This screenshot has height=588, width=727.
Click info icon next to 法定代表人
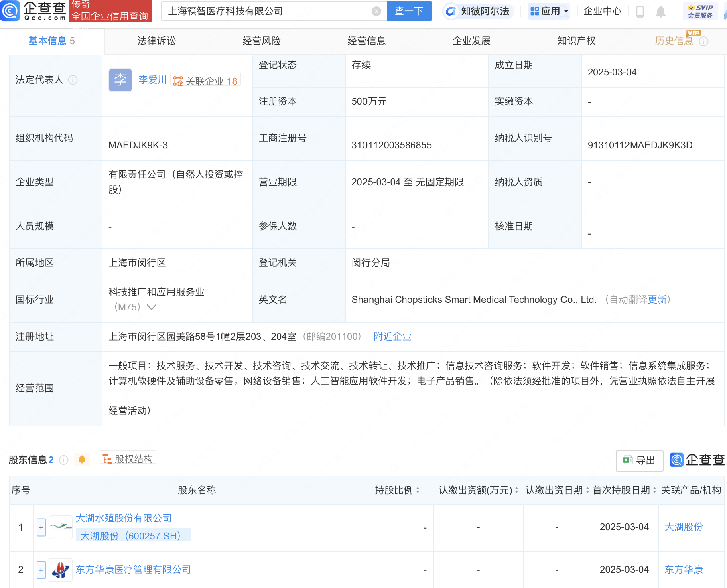73,80
